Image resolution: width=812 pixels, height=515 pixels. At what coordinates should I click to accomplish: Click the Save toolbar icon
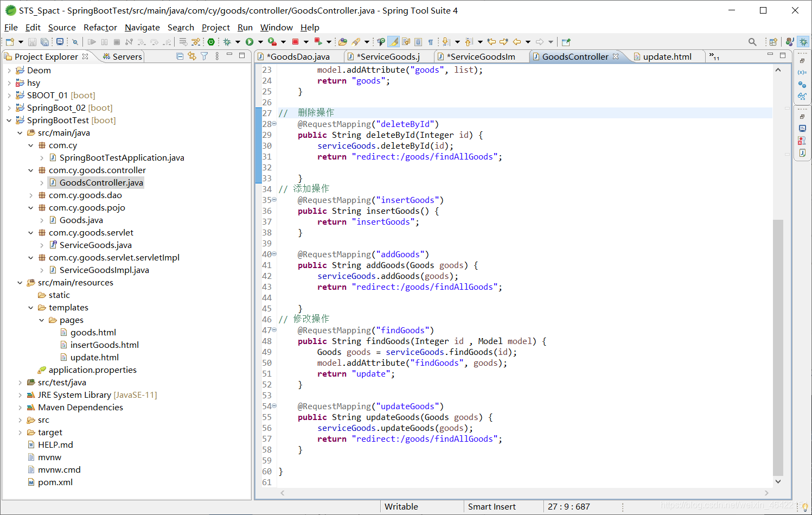pyautogui.click(x=32, y=42)
